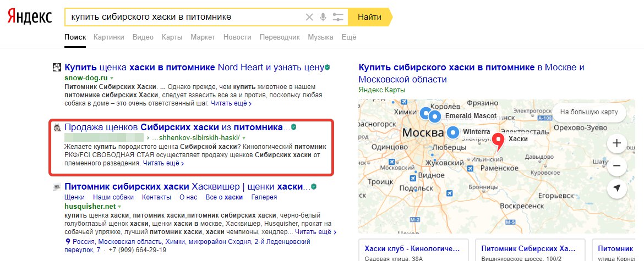Open the Галерея sitelink

(x=264, y=197)
